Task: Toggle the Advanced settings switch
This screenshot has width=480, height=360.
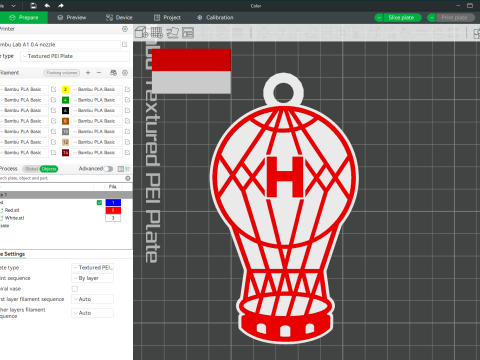Action: point(108,169)
